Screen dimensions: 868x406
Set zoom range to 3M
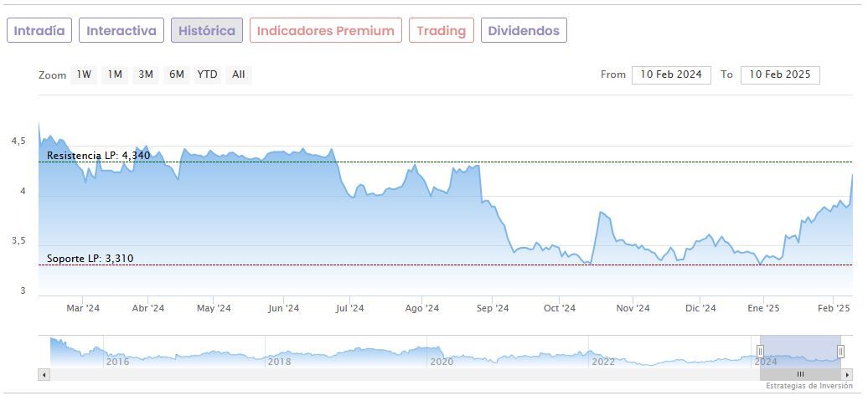point(146,75)
